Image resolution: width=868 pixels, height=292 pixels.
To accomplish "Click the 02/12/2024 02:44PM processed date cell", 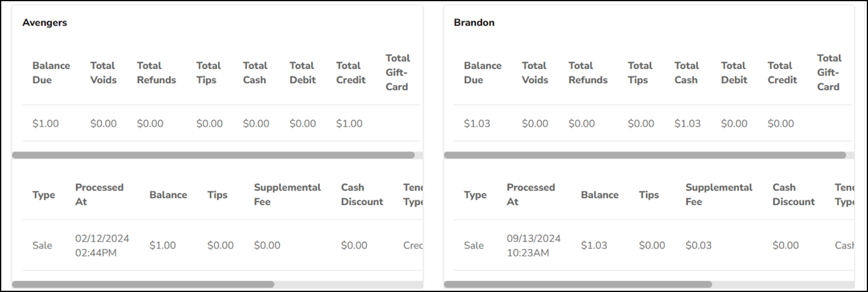I will 102,245.
